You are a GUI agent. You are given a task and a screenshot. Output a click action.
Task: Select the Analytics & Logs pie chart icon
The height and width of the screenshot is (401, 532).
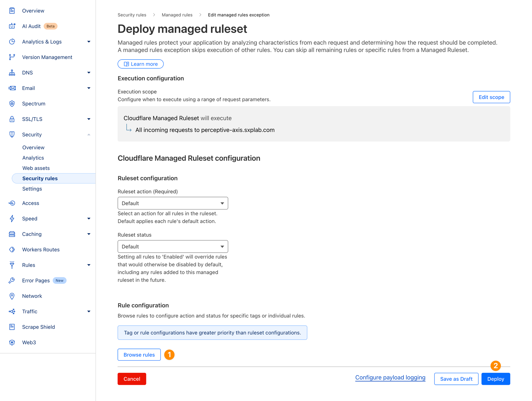click(x=12, y=41)
